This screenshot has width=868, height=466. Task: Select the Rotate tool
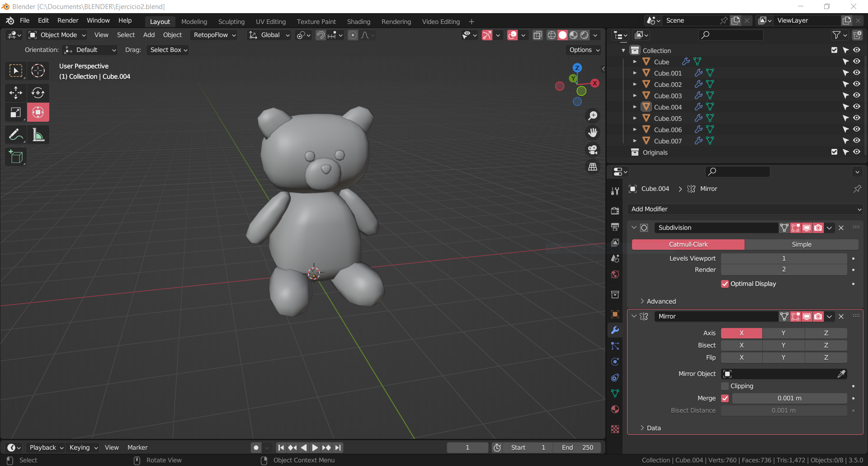tap(38, 93)
